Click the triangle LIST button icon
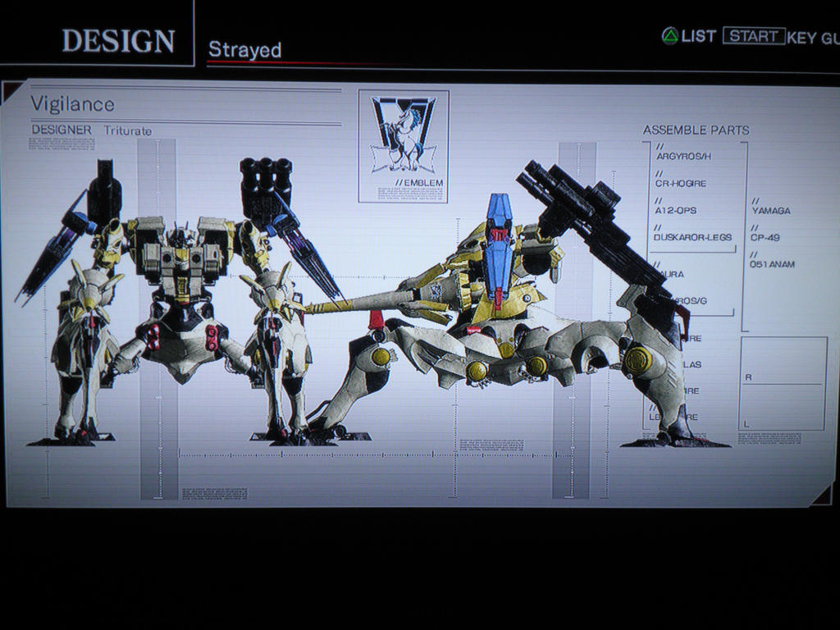The width and height of the screenshot is (840, 630). [669, 36]
